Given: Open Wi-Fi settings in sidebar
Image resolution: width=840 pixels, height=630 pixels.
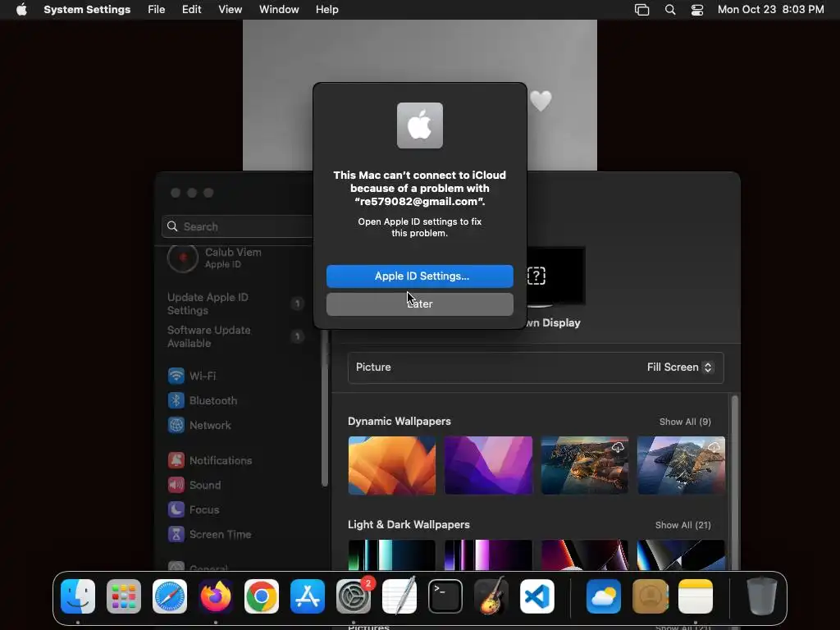Looking at the screenshot, I should [192, 376].
